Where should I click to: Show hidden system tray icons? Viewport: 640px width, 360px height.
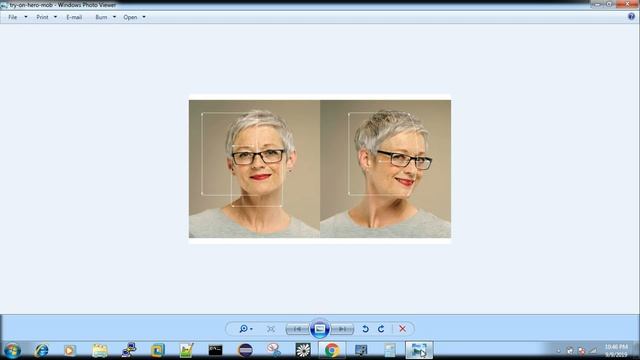coord(558,351)
